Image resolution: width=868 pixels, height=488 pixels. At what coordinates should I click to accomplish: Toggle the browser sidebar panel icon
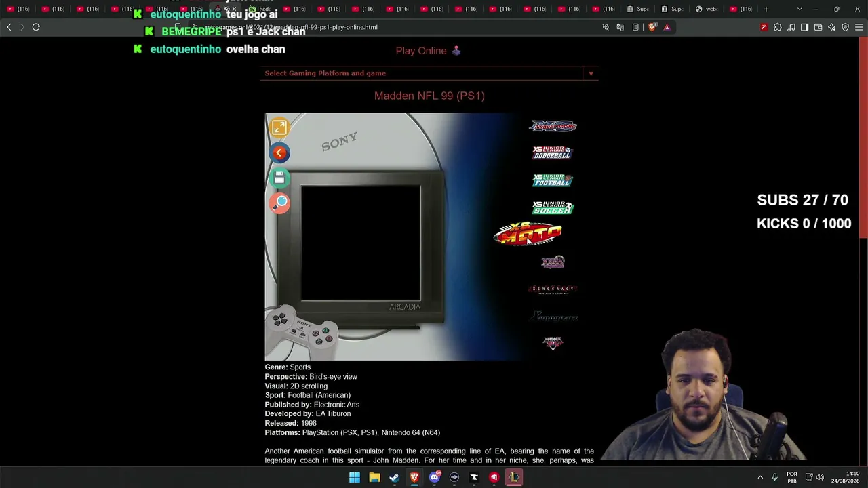coord(805,27)
